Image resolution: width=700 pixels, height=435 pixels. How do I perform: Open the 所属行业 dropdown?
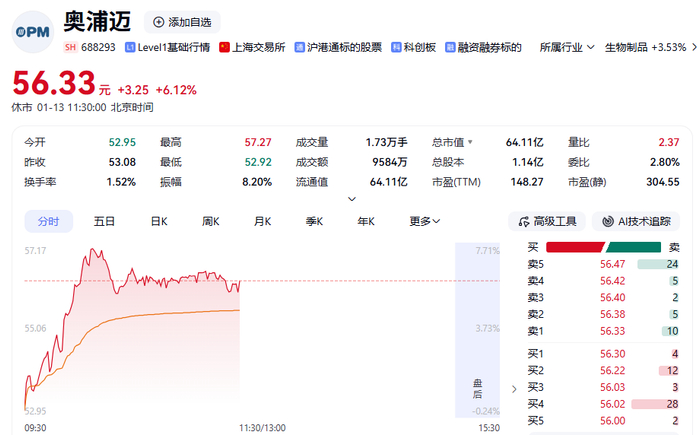tap(567, 47)
